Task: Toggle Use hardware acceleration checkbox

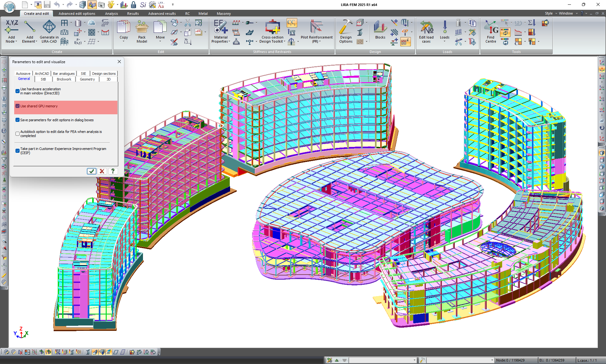Action: tap(18, 91)
